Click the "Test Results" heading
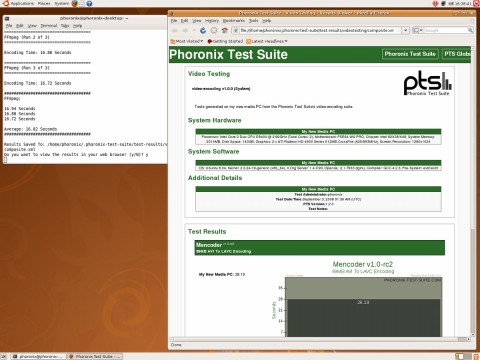 click(x=207, y=231)
